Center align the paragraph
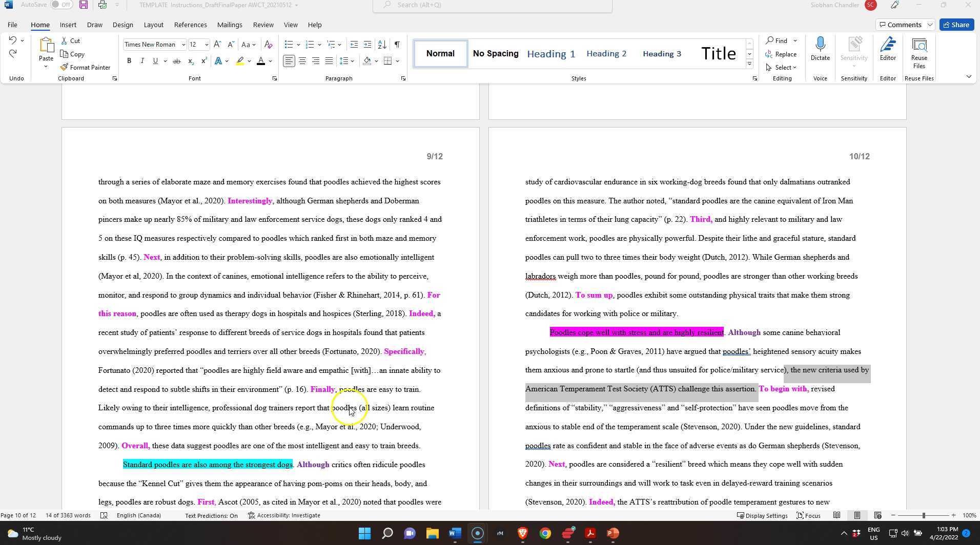Screen dimensions: 980x545 (x=302, y=61)
